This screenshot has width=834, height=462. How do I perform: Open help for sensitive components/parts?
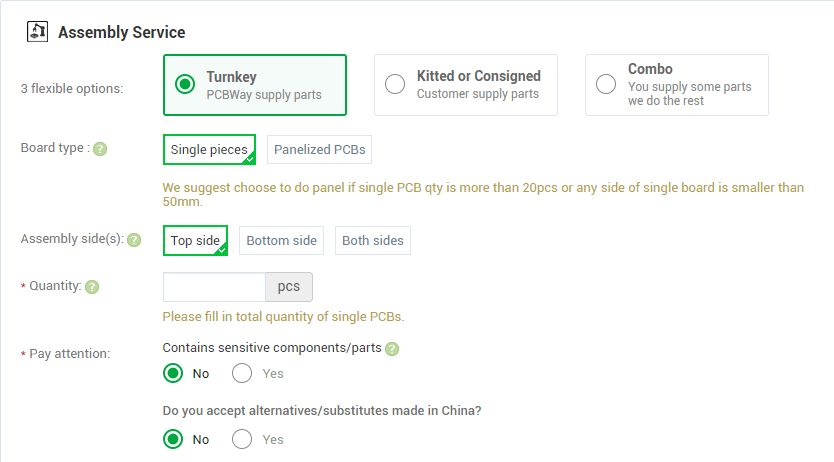pyautogui.click(x=392, y=349)
